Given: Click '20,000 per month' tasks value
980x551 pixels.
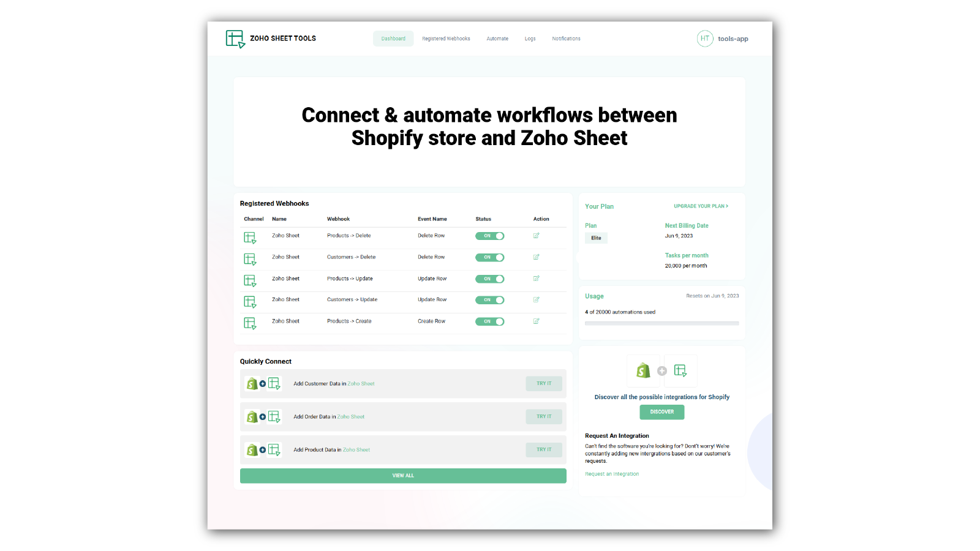Looking at the screenshot, I should point(686,266).
